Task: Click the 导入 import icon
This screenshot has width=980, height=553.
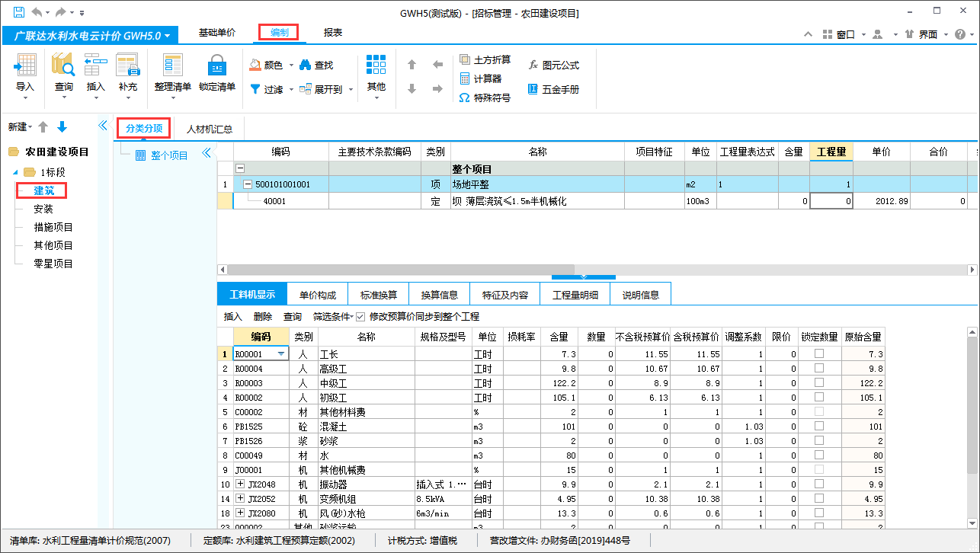Action: point(25,66)
